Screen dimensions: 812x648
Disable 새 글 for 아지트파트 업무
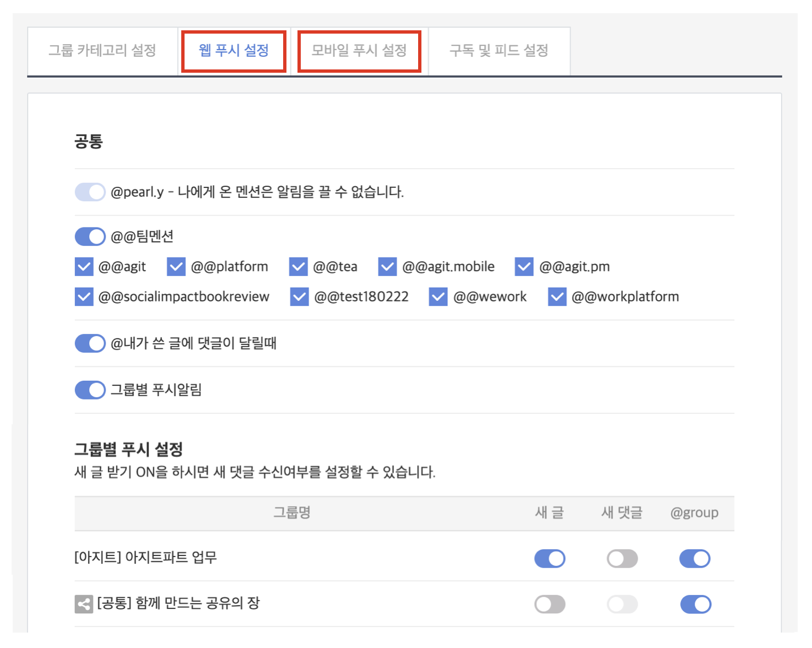(x=550, y=559)
